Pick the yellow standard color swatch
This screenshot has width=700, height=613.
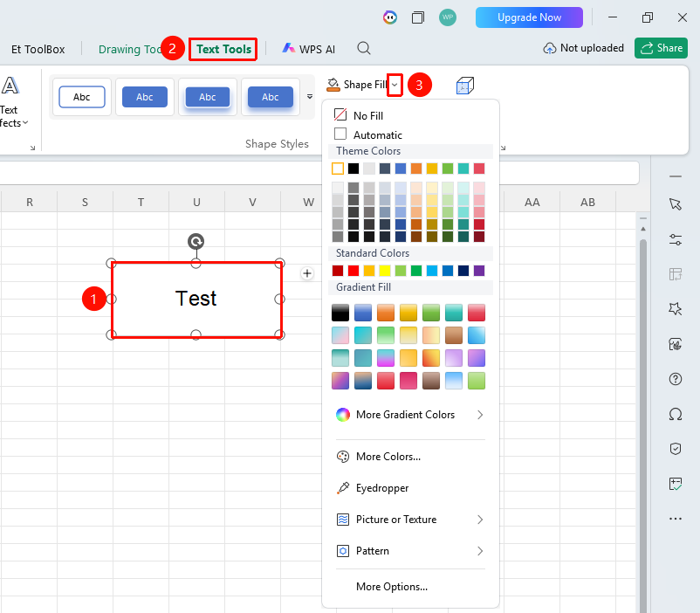tap(385, 271)
